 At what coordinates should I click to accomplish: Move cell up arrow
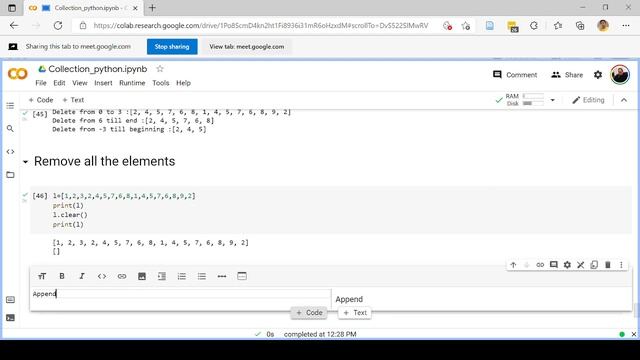[x=513, y=265]
